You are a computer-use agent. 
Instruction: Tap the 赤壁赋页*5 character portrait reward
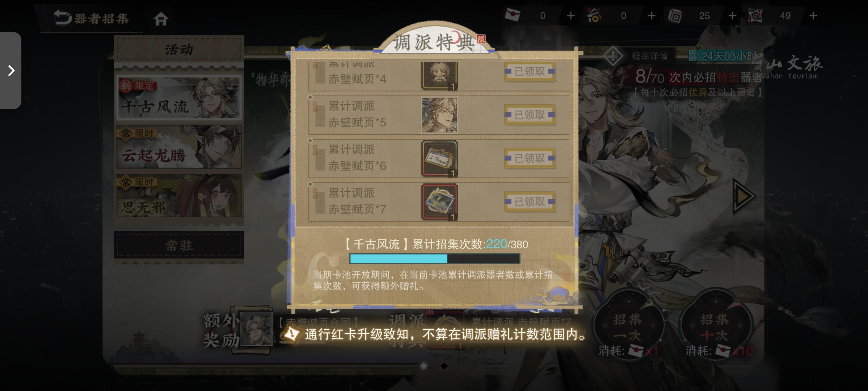tap(439, 115)
